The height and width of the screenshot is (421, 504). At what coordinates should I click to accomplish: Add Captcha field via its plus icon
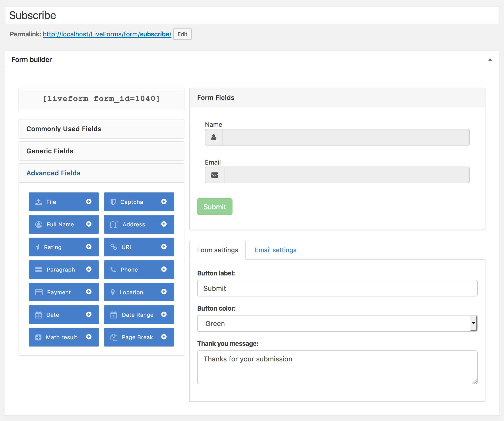[x=164, y=201]
